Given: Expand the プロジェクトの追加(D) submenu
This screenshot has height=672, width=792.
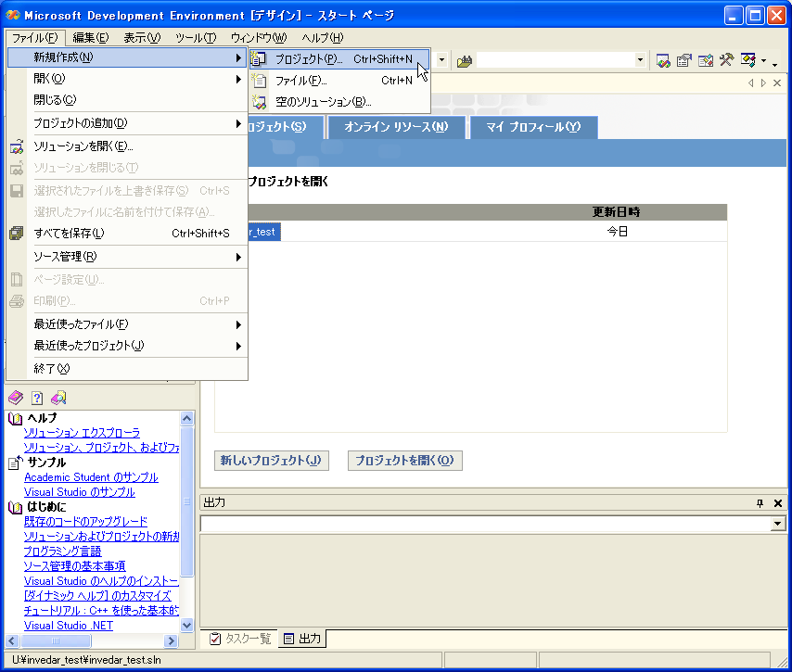Looking at the screenshot, I should click(238, 123).
